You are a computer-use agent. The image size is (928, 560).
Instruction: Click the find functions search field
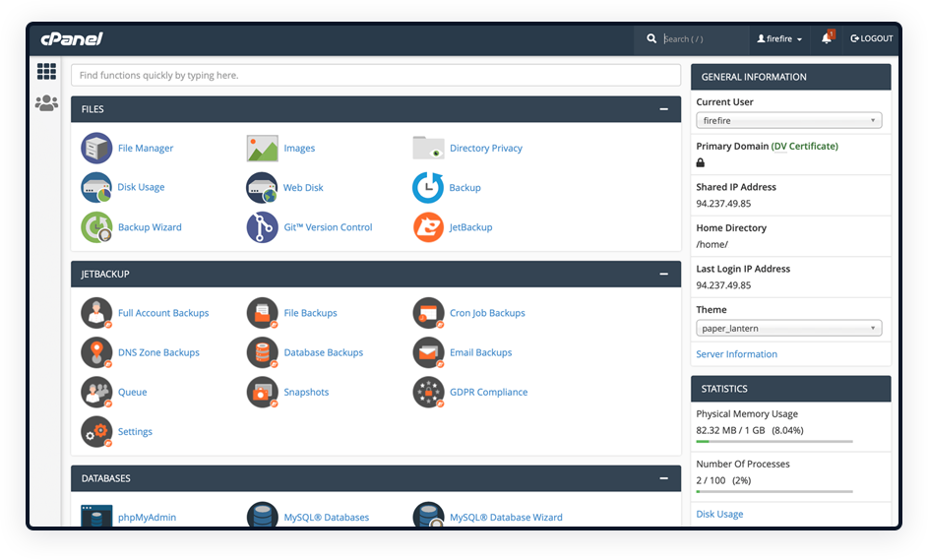click(375, 75)
